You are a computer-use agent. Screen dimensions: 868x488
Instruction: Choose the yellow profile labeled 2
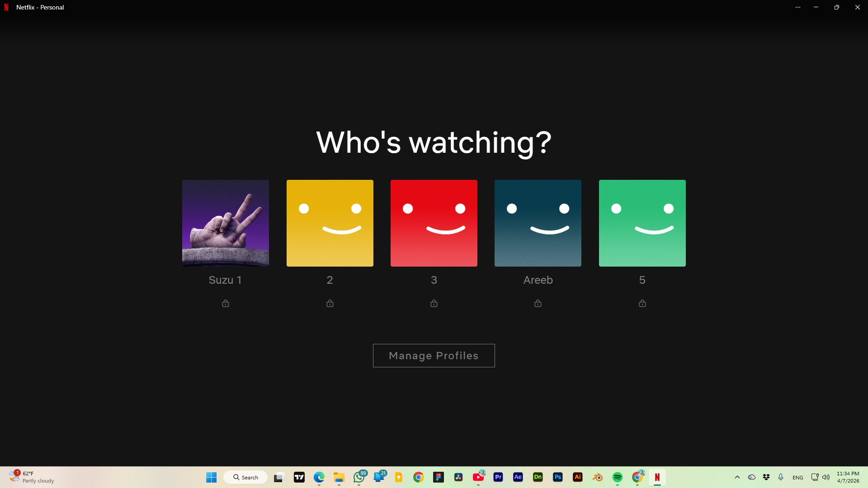(x=330, y=223)
